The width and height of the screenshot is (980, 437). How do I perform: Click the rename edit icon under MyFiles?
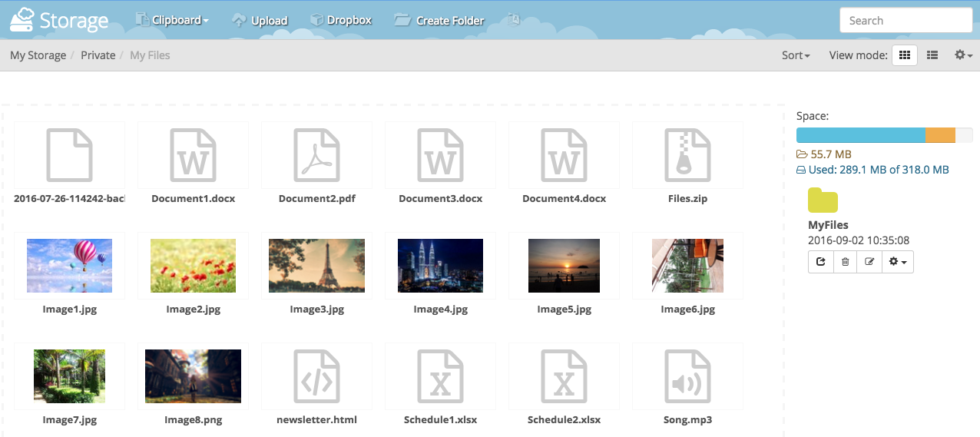[869, 262]
